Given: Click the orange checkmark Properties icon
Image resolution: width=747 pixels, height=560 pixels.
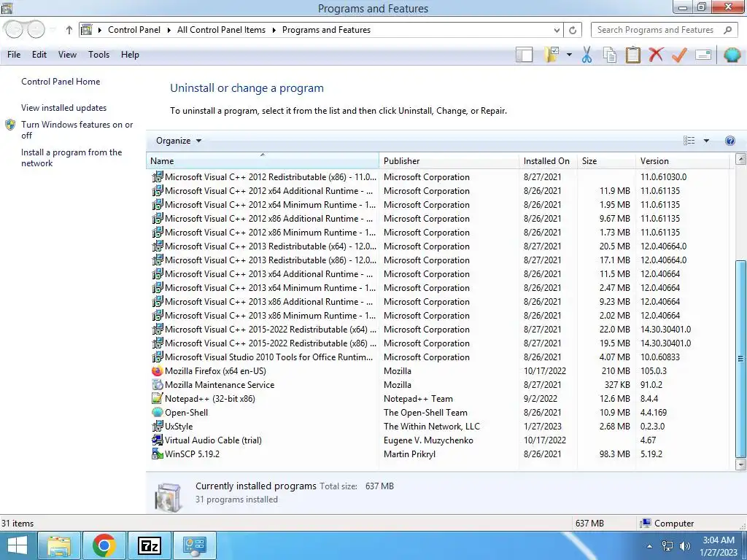Looking at the screenshot, I should [679, 55].
